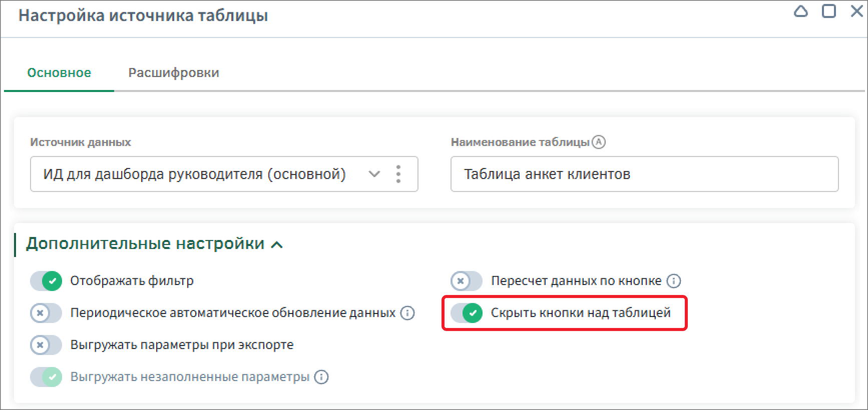This screenshot has height=410, width=868.
Task: Click info icon beside Периодическое автоматическое обновление данных
Action: 407,313
